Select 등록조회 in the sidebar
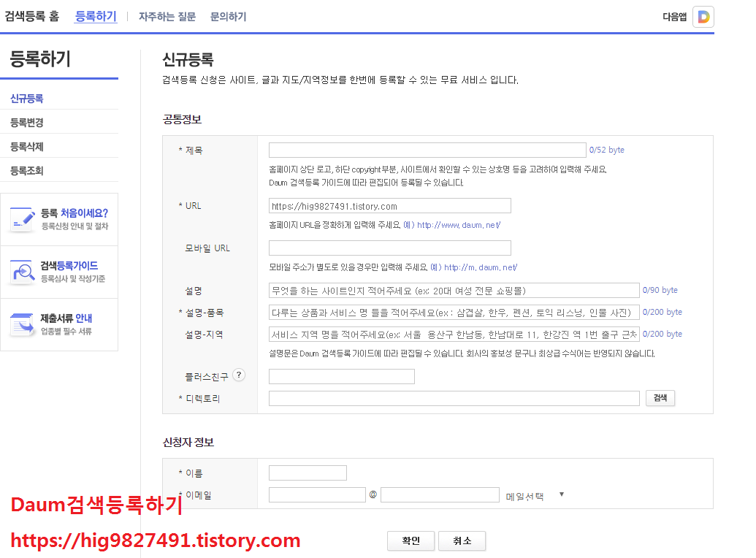The height and width of the screenshot is (558, 756). point(27,171)
